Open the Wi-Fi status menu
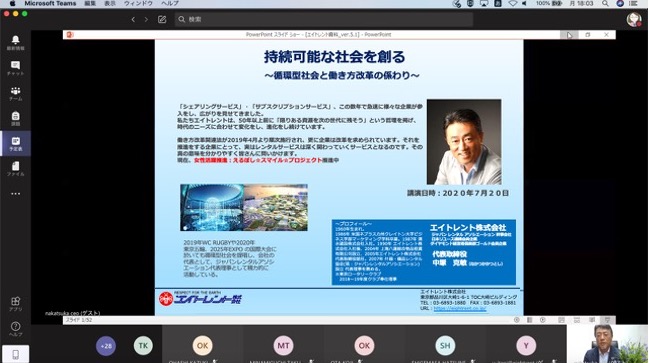 (x=512, y=3)
